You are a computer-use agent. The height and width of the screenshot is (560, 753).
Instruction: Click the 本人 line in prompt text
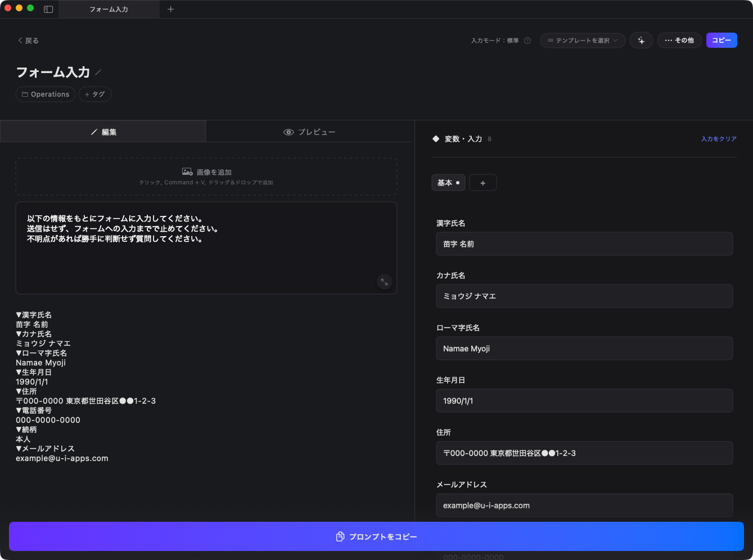23,439
